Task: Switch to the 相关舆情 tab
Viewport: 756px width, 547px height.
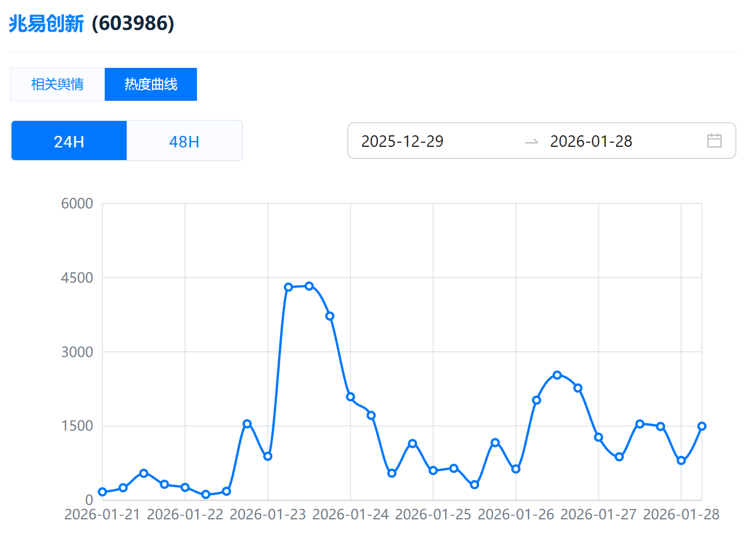Action: pyautogui.click(x=58, y=85)
